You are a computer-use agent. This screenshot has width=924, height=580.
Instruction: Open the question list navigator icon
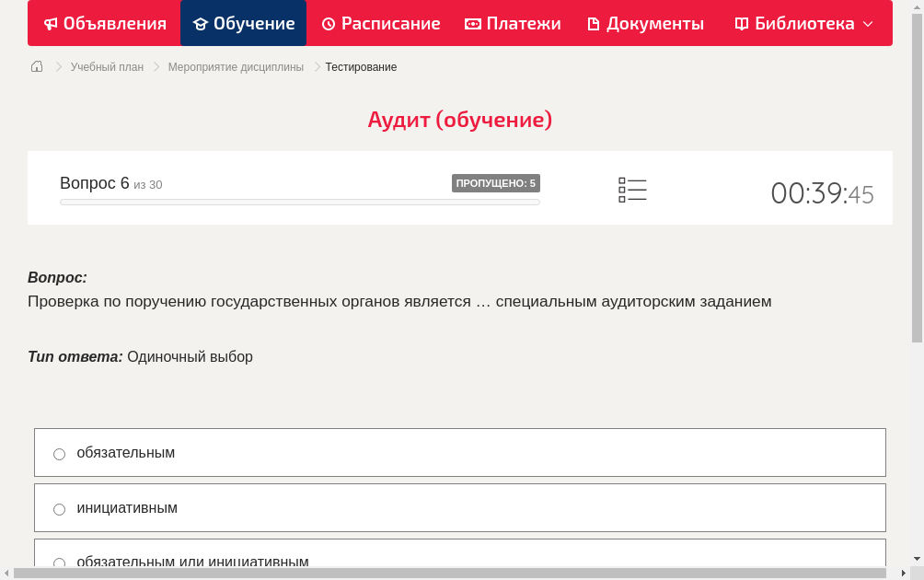632,190
